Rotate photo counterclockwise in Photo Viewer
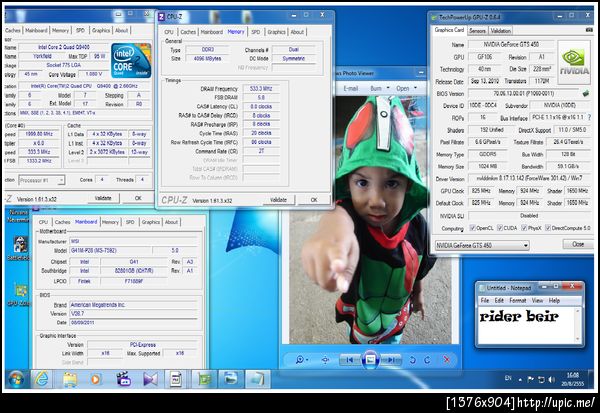600x413 pixels. coord(412,360)
